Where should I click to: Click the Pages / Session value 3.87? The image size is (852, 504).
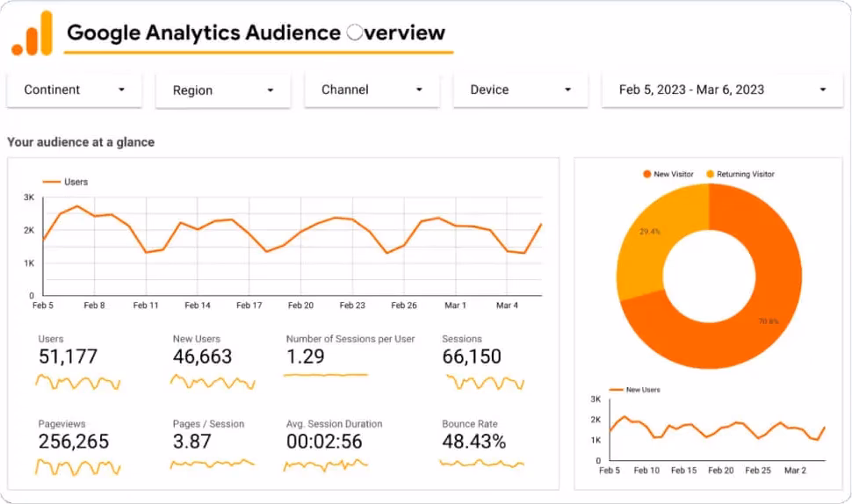[x=192, y=442]
